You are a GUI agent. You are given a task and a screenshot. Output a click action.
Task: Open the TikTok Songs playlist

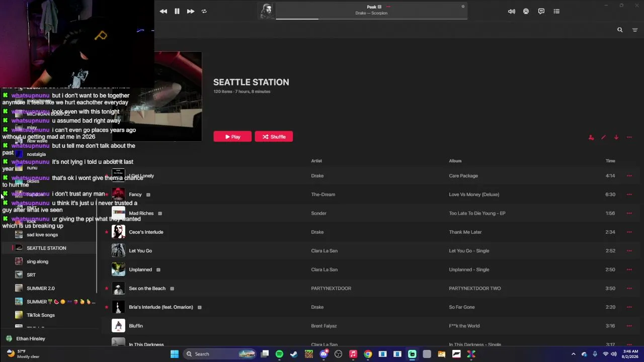[x=40, y=315]
